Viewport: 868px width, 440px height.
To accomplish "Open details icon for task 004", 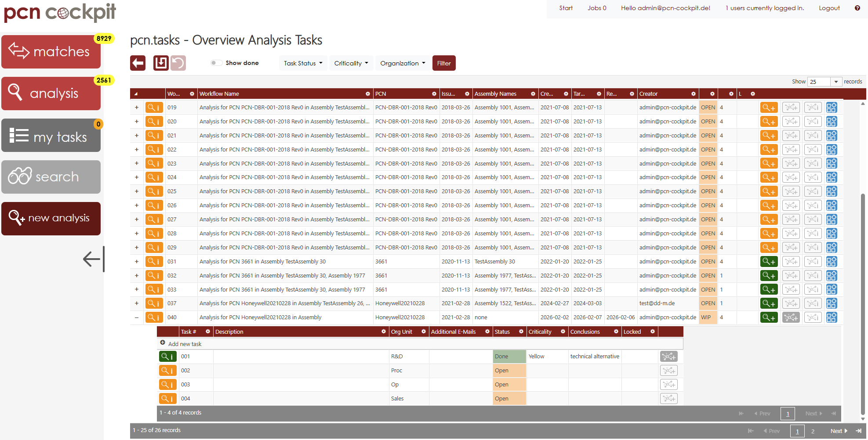I will [168, 399].
